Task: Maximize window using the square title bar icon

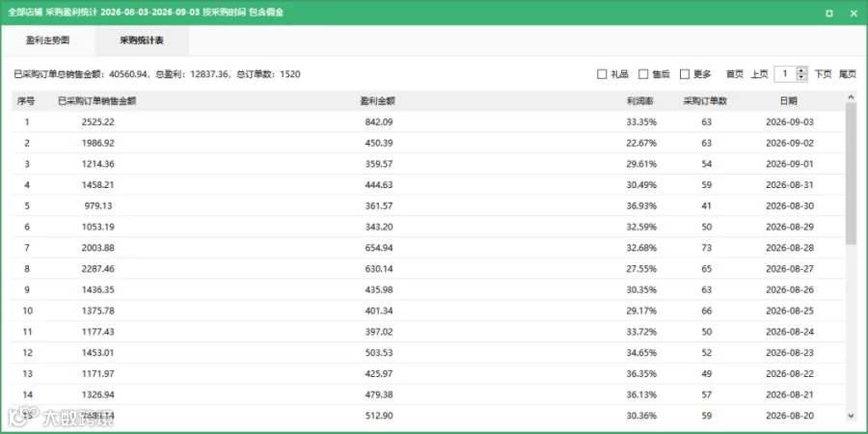Action: (828, 14)
